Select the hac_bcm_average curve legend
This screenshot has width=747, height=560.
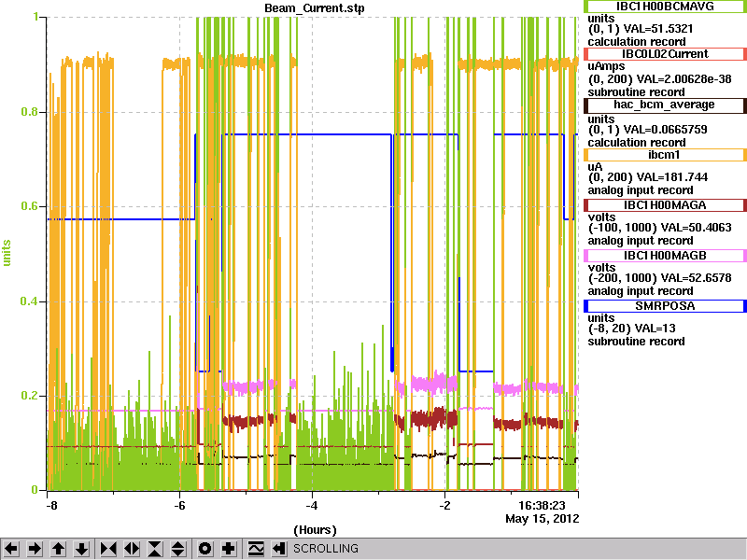(x=665, y=105)
